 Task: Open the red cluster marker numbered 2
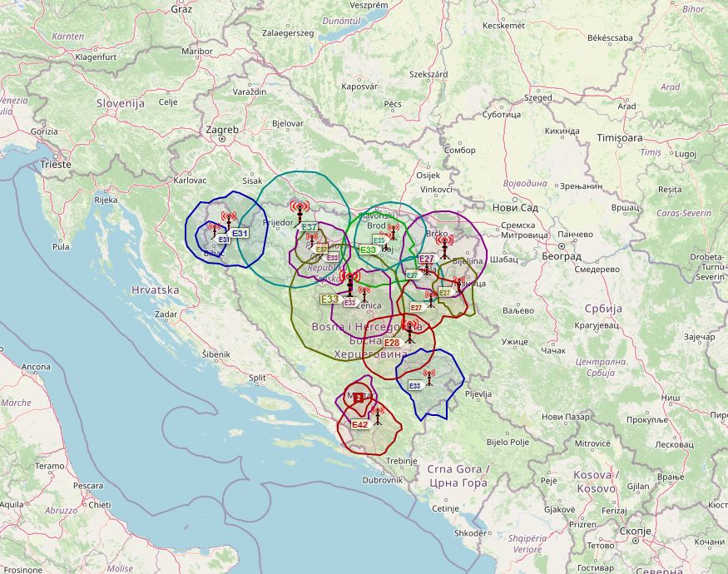358,398
